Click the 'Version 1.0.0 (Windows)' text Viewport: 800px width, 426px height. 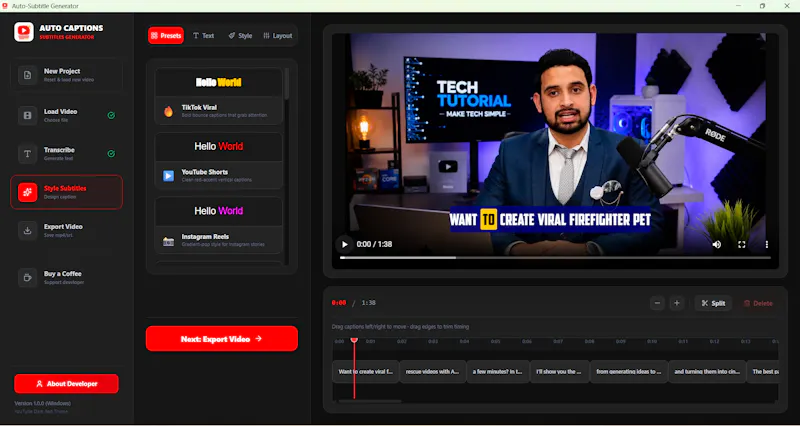coord(42,403)
